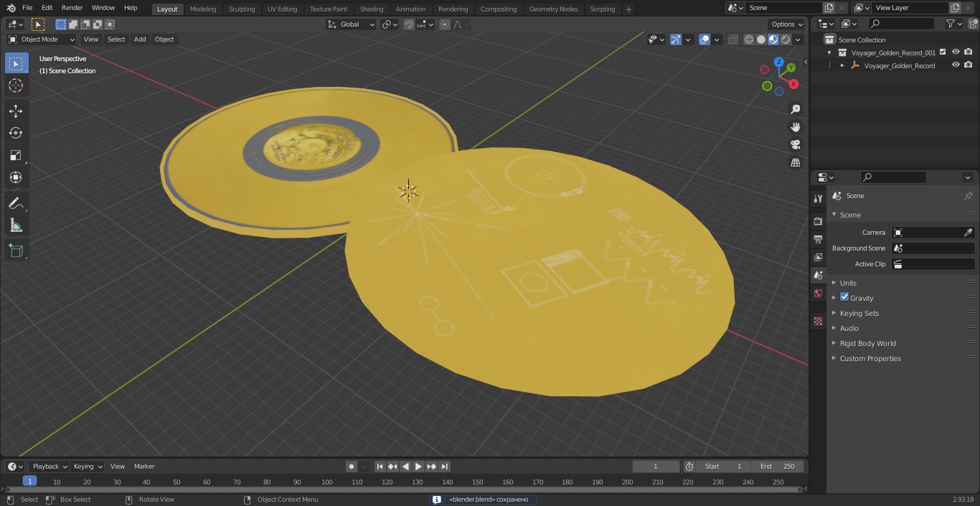Toggle auto keying record button
980x506 pixels.
pyautogui.click(x=352, y=467)
